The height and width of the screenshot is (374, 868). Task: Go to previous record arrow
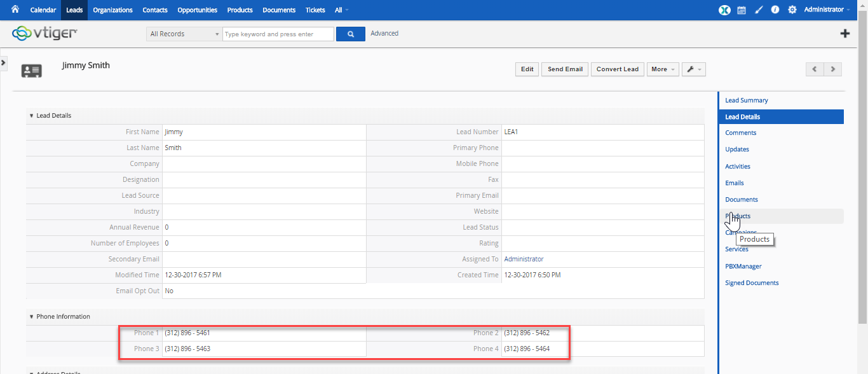pos(815,69)
